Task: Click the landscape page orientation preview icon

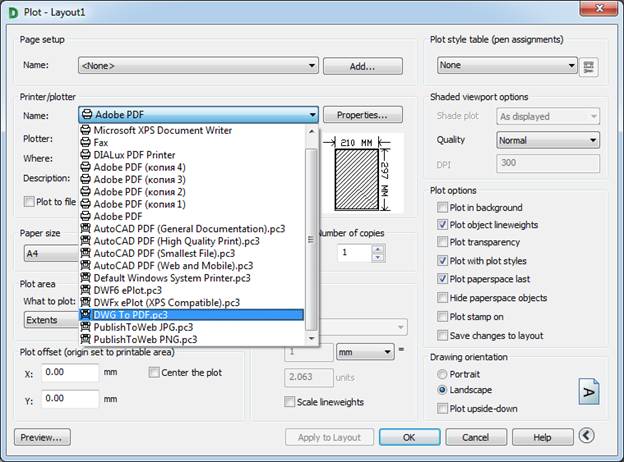Action: point(589,392)
